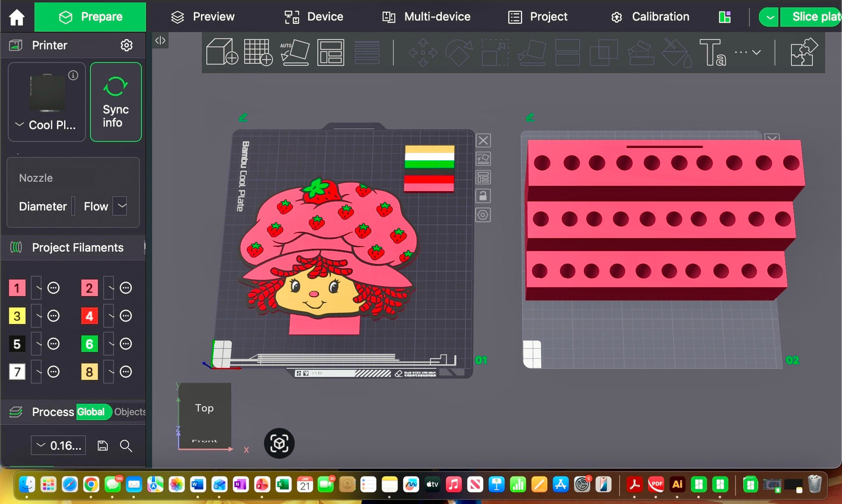Click the variable layer height lines icon

367,52
